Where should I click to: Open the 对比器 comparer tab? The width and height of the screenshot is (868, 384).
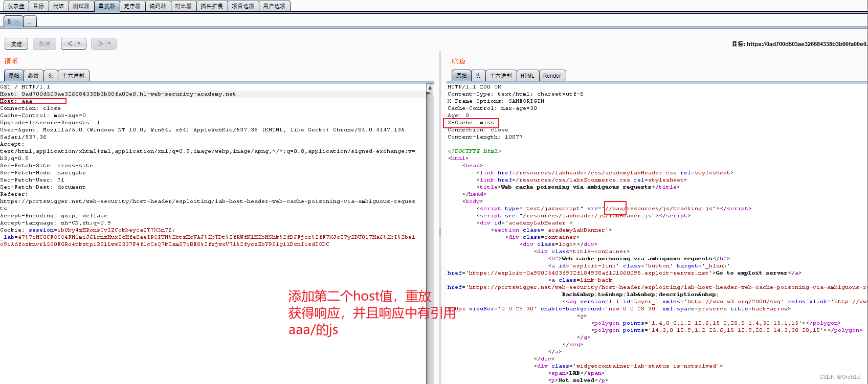click(x=183, y=6)
